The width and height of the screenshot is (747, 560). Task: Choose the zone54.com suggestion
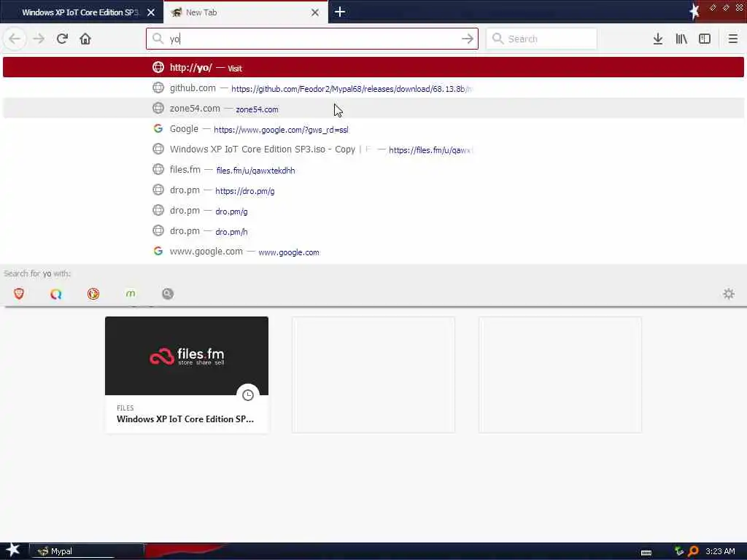(373, 109)
